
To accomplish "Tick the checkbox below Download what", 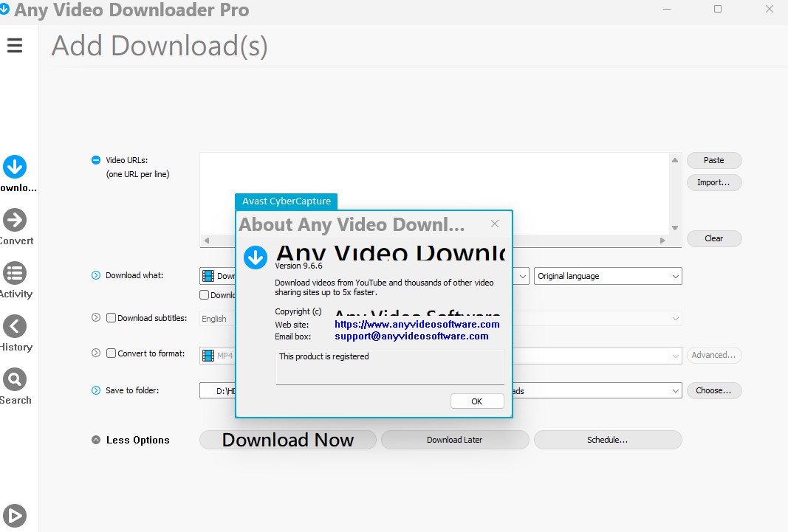I will (x=204, y=295).
